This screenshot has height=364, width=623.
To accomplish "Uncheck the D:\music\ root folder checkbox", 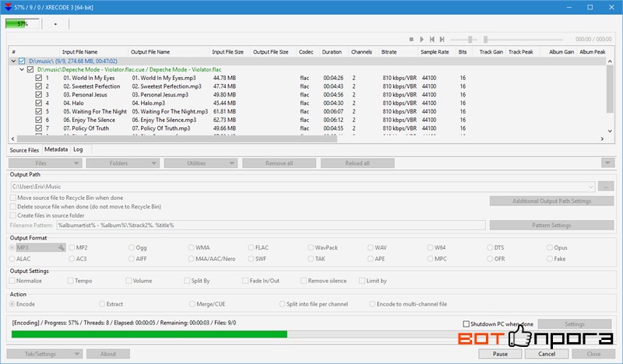I will [22, 61].
